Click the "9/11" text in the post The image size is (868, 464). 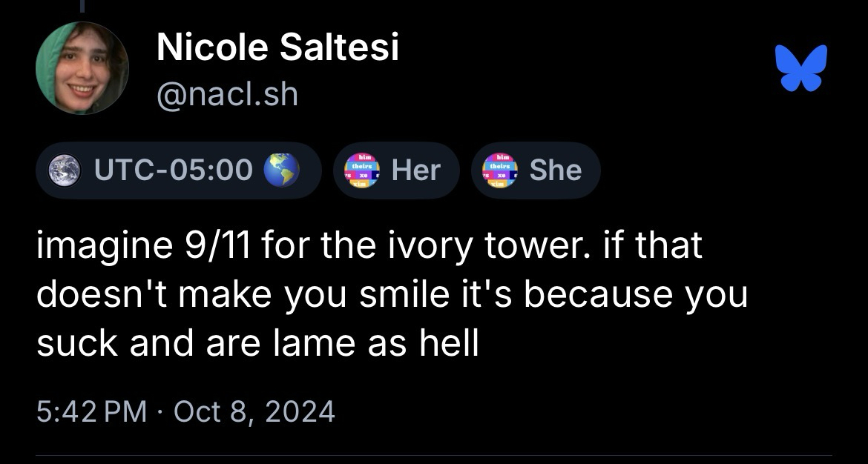[x=217, y=246]
